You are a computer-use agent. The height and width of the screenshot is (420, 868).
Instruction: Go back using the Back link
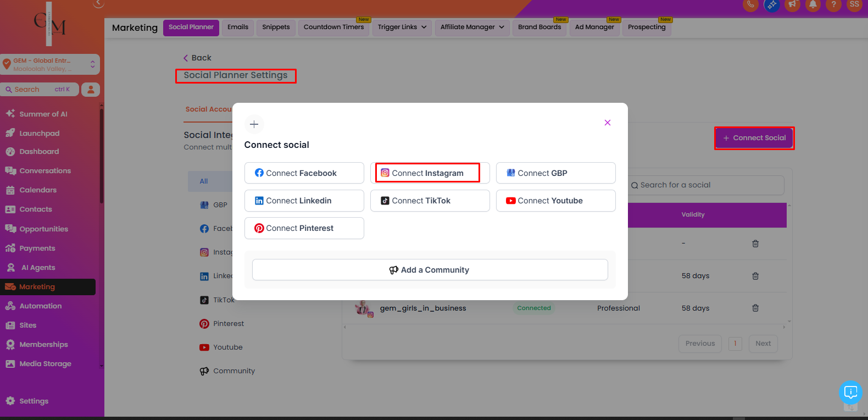[x=197, y=58]
